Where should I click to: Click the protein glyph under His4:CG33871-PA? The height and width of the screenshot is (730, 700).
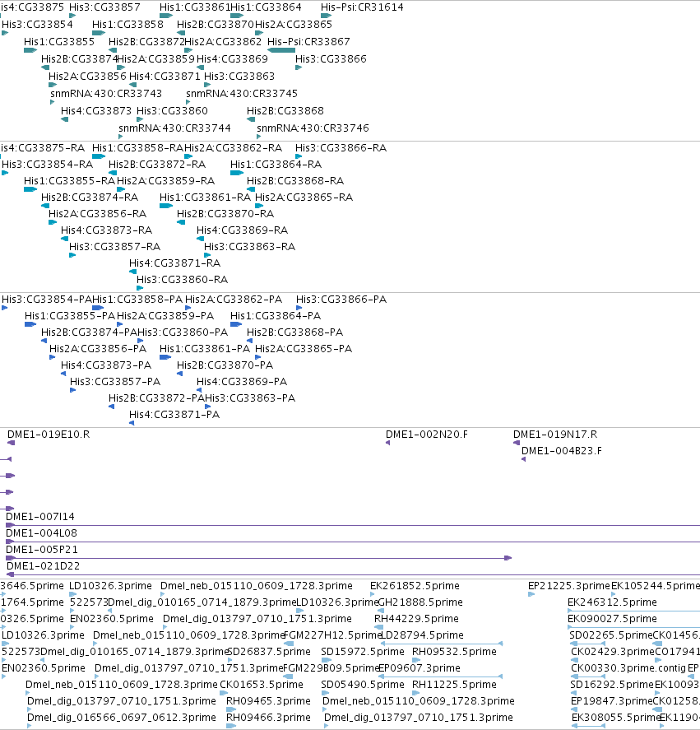pos(132,423)
